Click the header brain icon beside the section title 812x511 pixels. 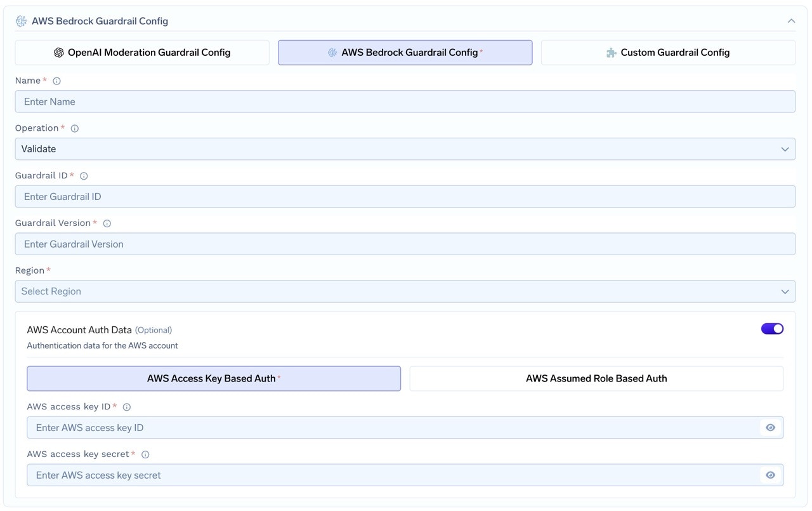(21, 21)
